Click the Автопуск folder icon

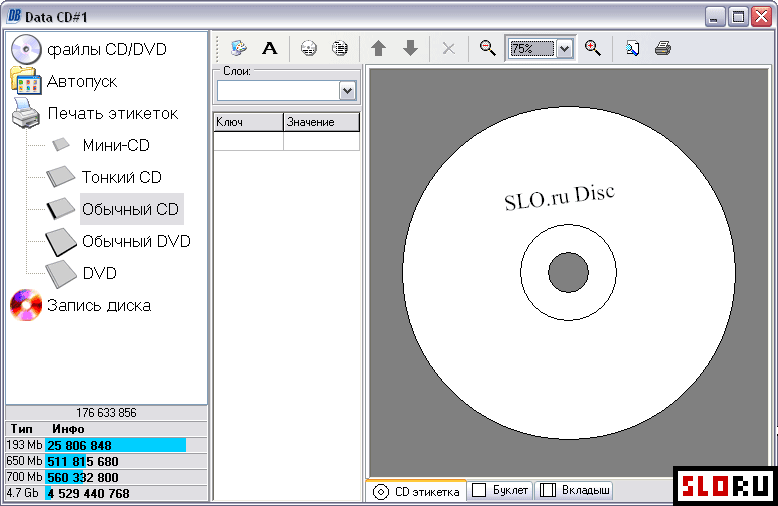[x=26, y=80]
